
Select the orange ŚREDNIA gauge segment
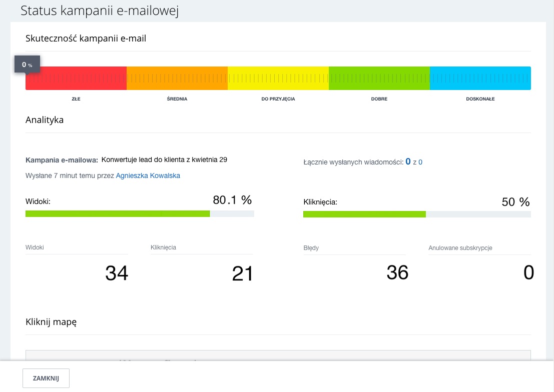tap(177, 78)
